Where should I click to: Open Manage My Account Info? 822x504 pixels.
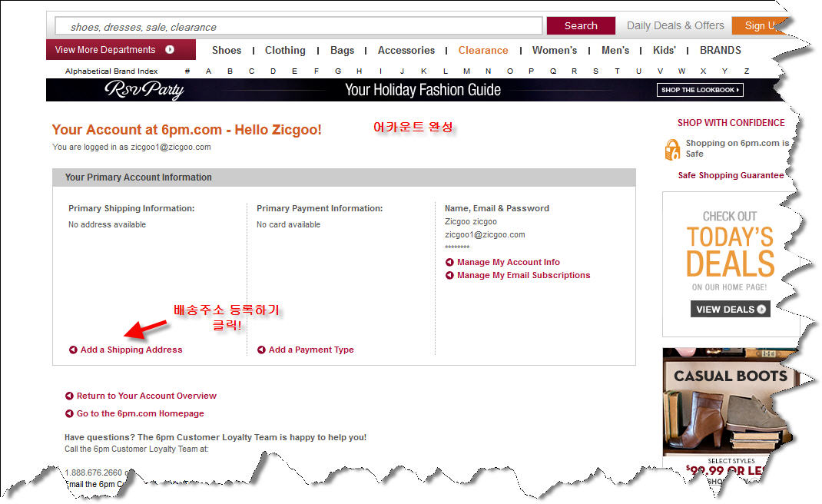tap(509, 262)
